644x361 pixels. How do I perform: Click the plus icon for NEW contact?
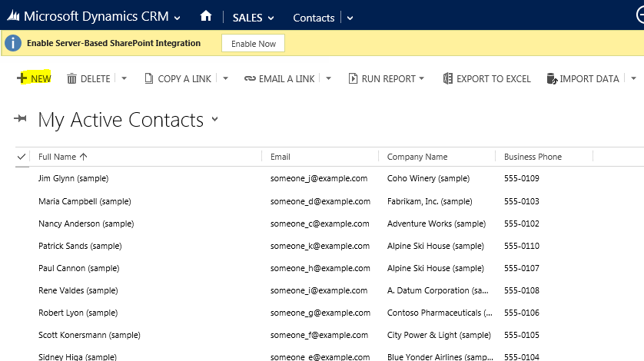22,78
